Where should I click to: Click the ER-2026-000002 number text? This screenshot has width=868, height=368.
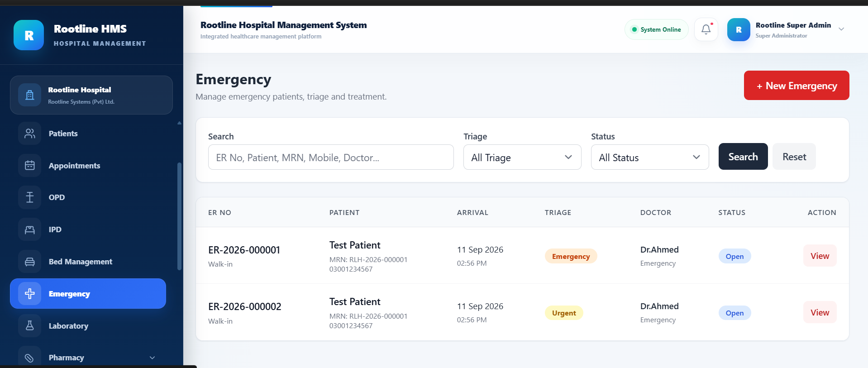point(244,306)
